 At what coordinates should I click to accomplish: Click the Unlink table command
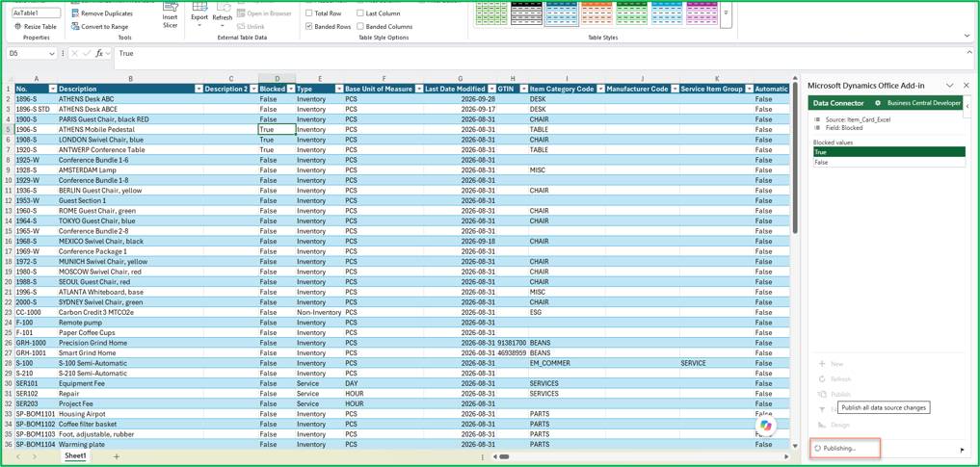click(x=252, y=27)
